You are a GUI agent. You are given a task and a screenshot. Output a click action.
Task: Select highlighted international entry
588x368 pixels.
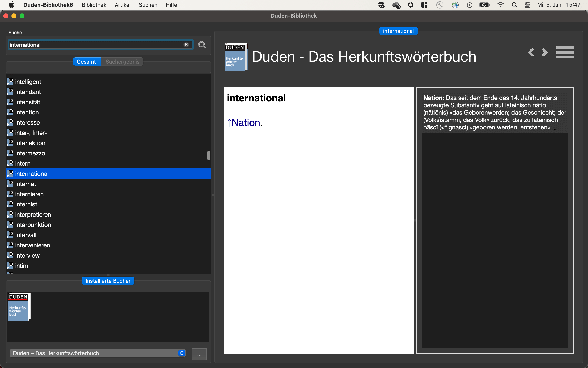(x=108, y=174)
